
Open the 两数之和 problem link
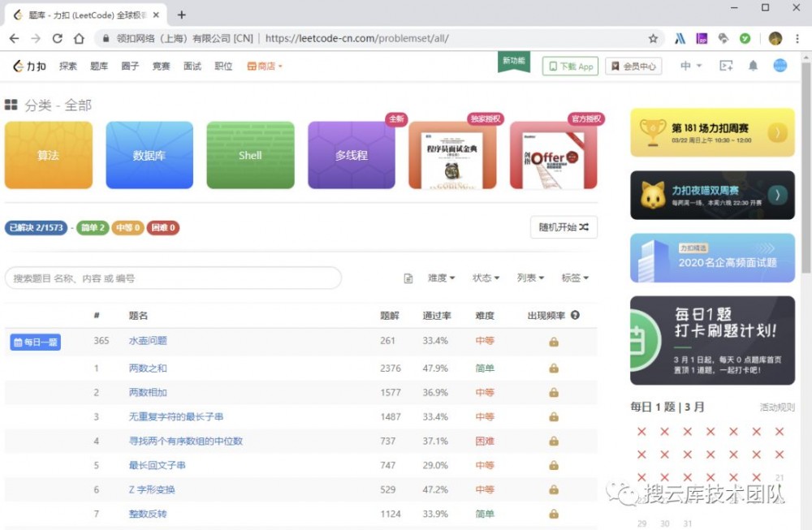146,367
